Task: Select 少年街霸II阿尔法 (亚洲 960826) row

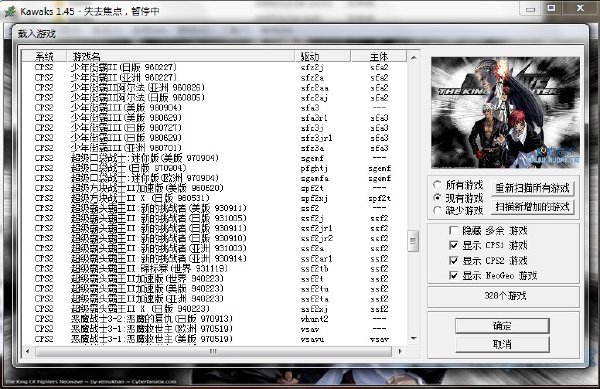Action: (214, 88)
